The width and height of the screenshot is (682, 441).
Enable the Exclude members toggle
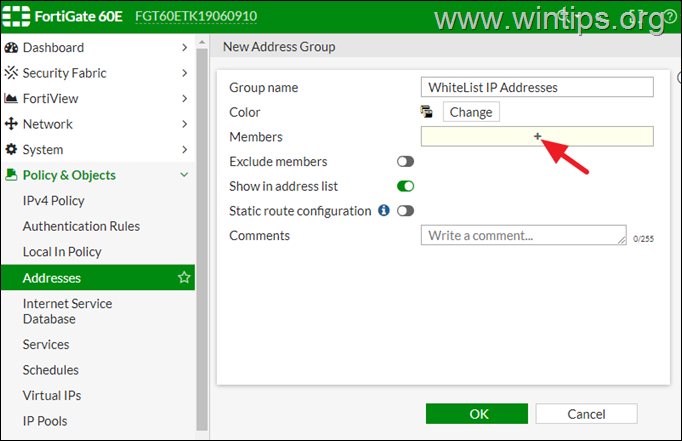(x=406, y=162)
